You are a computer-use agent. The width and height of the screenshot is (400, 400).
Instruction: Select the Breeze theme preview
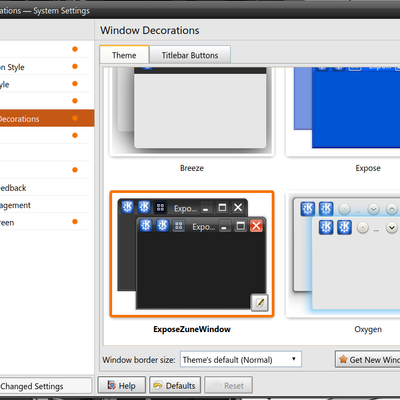coord(192,111)
